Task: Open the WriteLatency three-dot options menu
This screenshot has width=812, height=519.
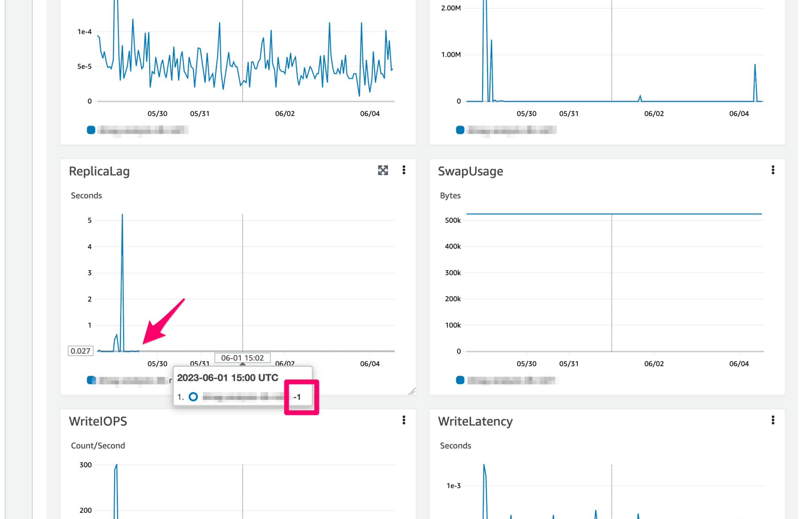Action: (x=773, y=420)
